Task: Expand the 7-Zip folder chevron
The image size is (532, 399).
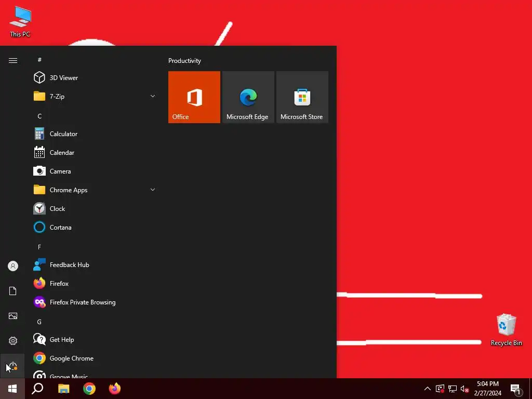Action: click(153, 96)
